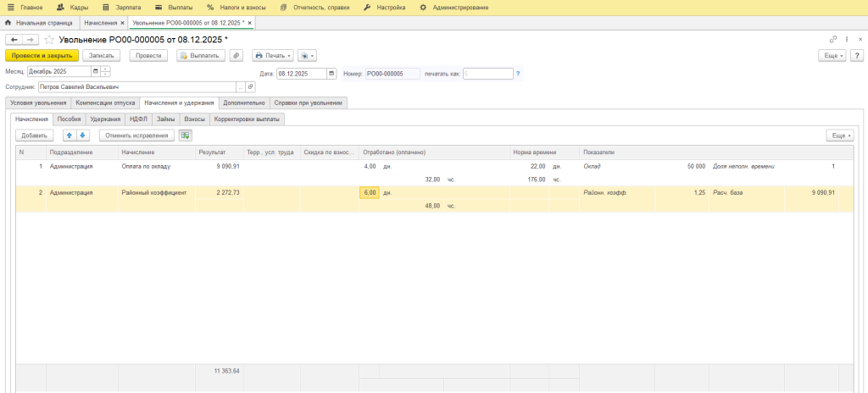Expand the Печать dropdown menu
The height and width of the screenshot is (393, 868).
pyautogui.click(x=273, y=56)
